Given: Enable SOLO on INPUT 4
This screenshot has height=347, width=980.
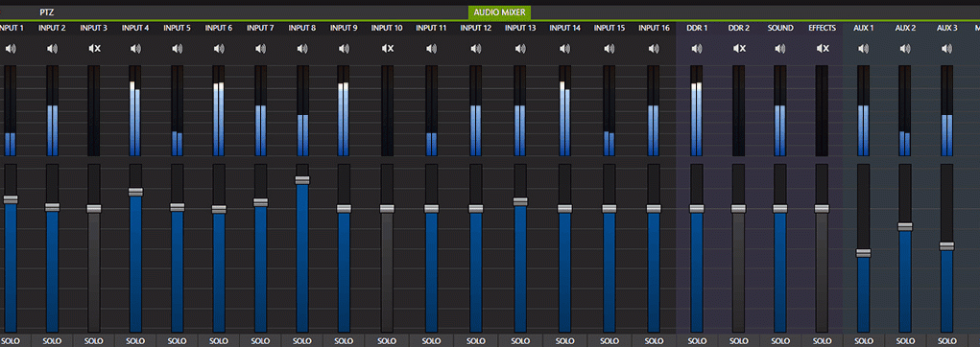Looking at the screenshot, I should (135, 340).
